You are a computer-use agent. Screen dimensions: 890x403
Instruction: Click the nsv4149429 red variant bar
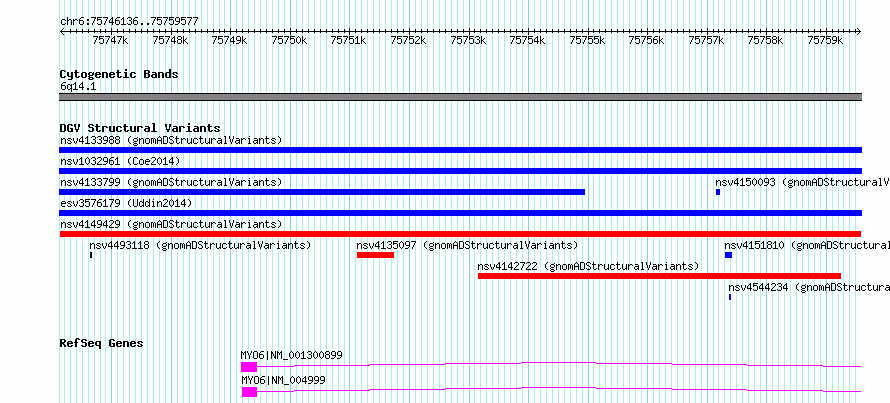coord(460,234)
